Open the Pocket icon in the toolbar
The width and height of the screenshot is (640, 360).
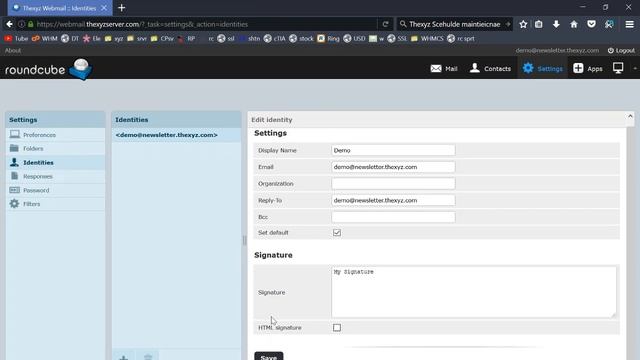591,24
